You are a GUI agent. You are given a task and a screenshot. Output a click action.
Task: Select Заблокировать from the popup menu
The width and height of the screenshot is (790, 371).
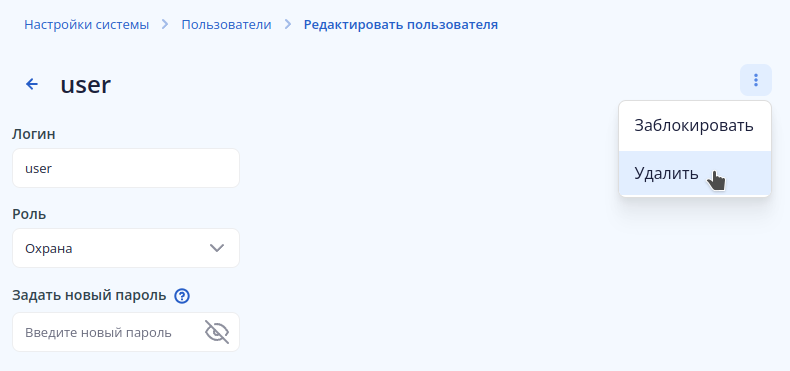click(695, 126)
